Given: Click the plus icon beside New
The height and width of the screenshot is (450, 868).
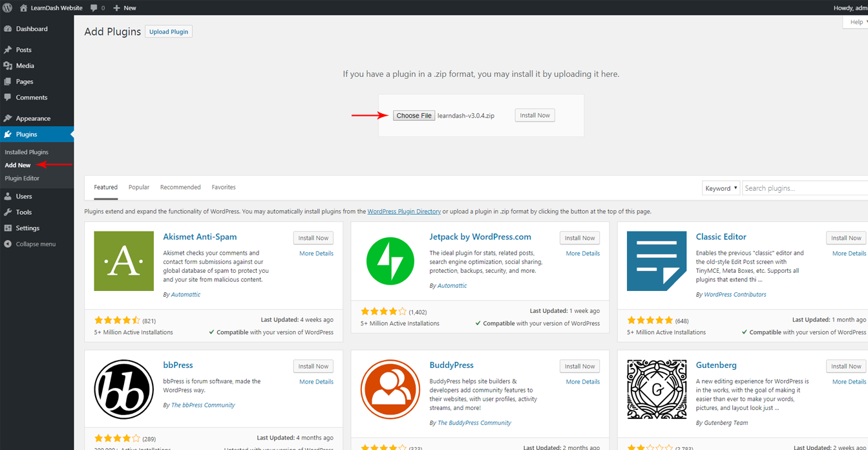Looking at the screenshot, I should (116, 8).
